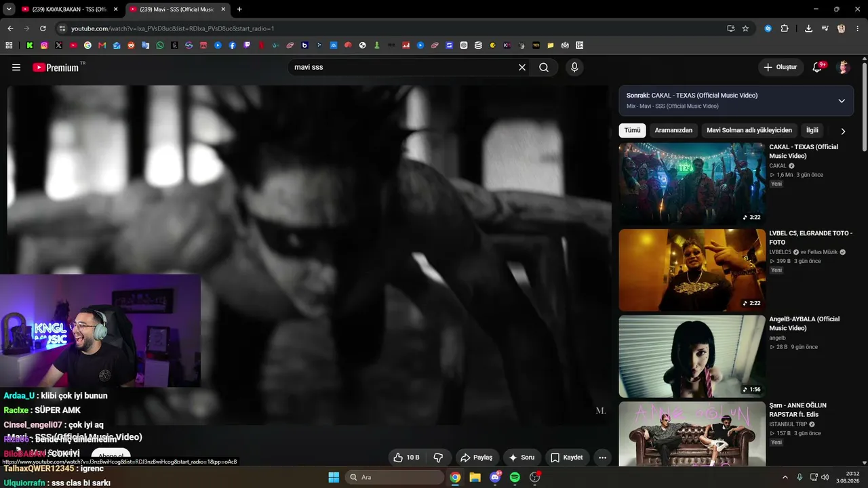Open the LVBEL C5, ELGRANDE TOTO thumbnail
Screen dimensions: 868x488
[x=692, y=270]
